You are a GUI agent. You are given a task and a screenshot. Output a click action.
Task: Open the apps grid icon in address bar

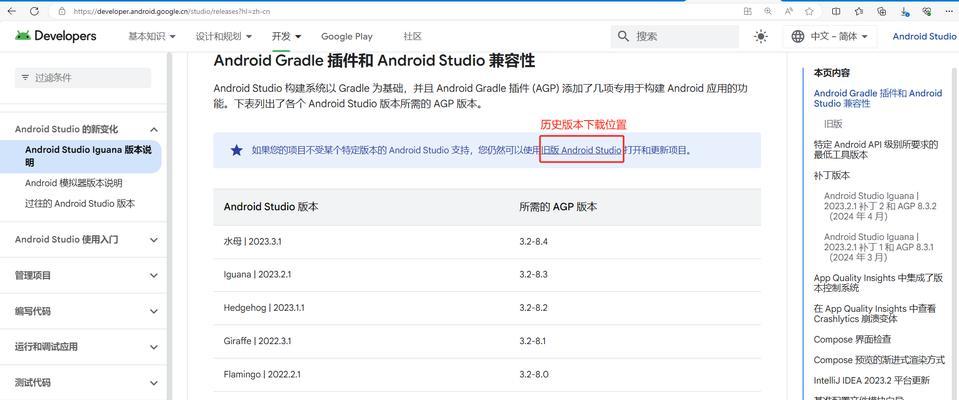pos(747,11)
